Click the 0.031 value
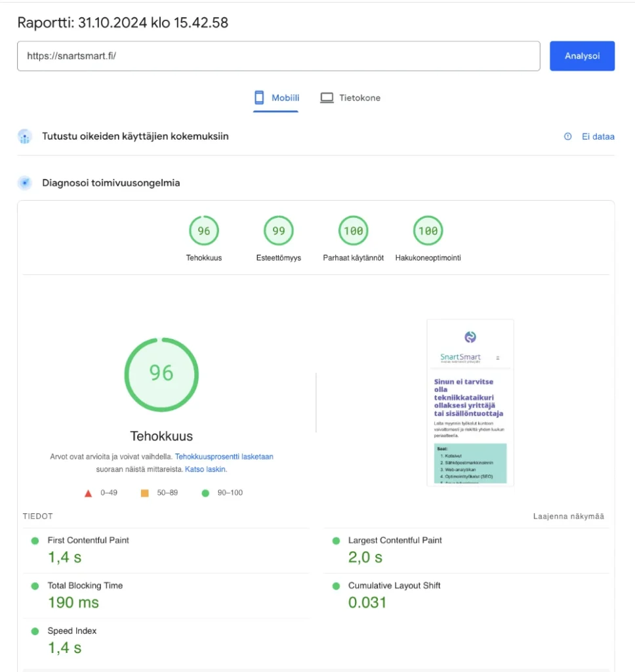The width and height of the screenshot is (635, 672). coord(367,602)
